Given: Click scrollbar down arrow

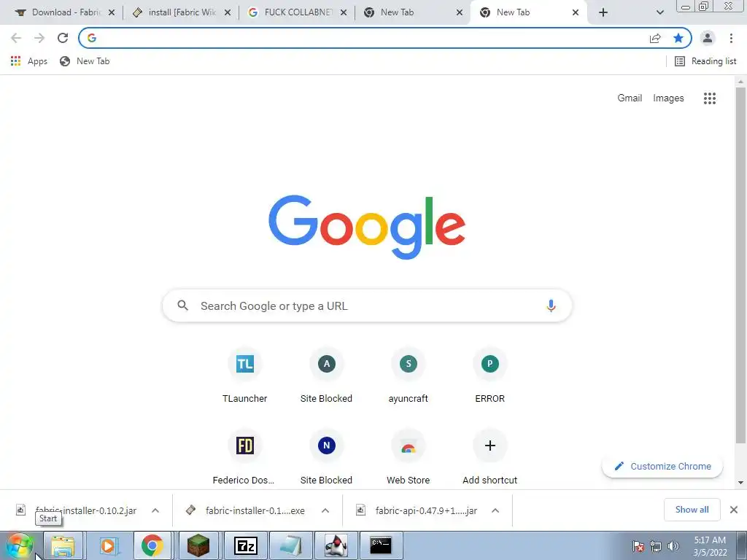Looking at the screenshot, I should (740, 483).
